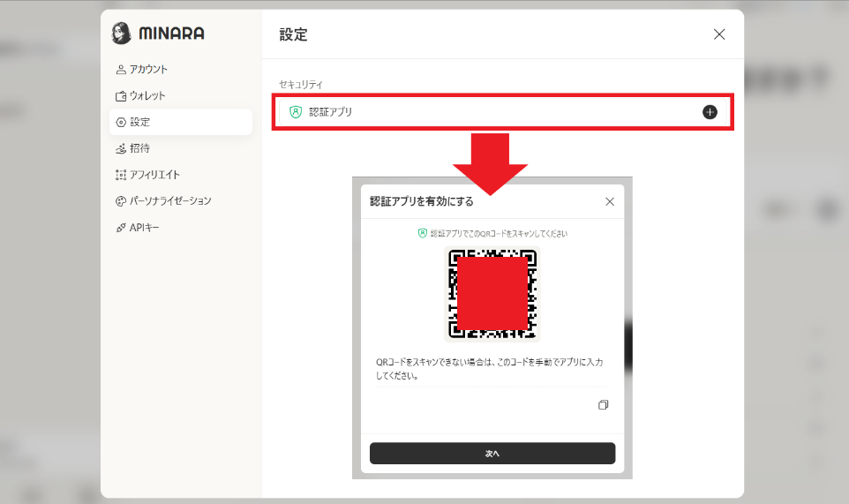Open the ウォレット section

pyautogui.click(x=140, y=96)
